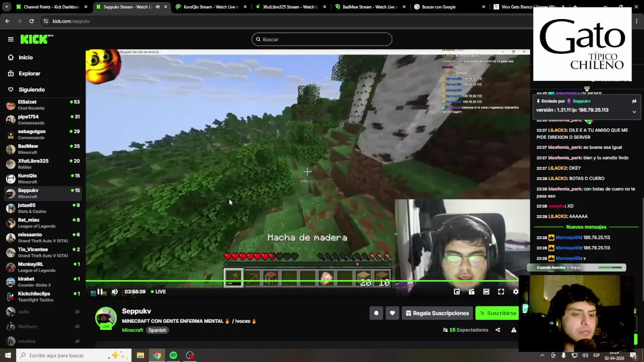The height and width of the screenshot is (362, 644).
Task: Go back in browser
Action: [x=7, y=21]
